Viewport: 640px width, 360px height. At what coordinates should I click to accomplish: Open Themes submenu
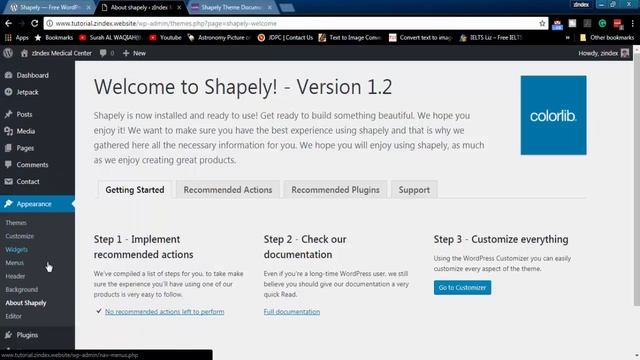[16, 222]
